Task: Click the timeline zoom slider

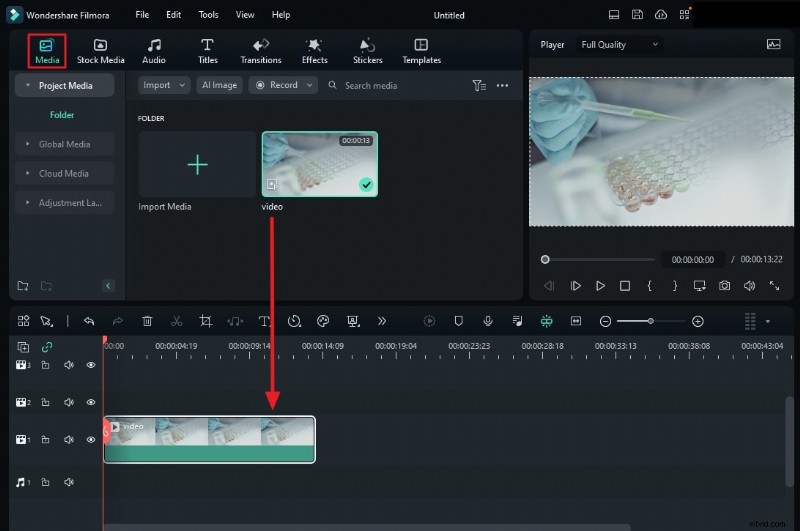Action: (651, 321)
